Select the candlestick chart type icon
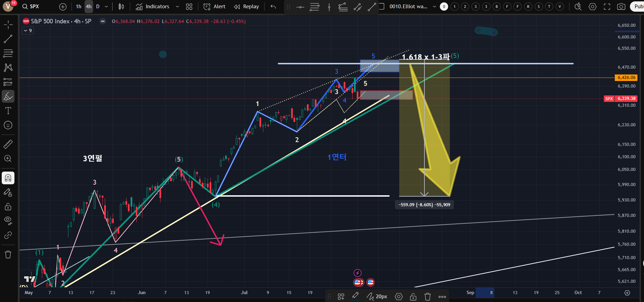 pyautogui.click(x=121, y=7)
